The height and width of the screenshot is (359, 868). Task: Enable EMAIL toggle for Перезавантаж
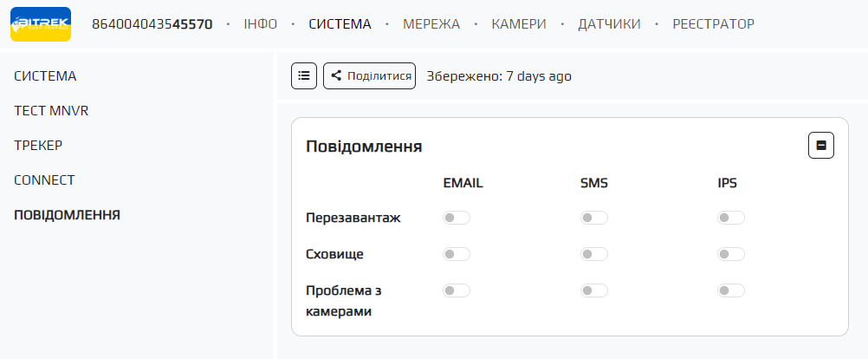[x=457, y=218]
